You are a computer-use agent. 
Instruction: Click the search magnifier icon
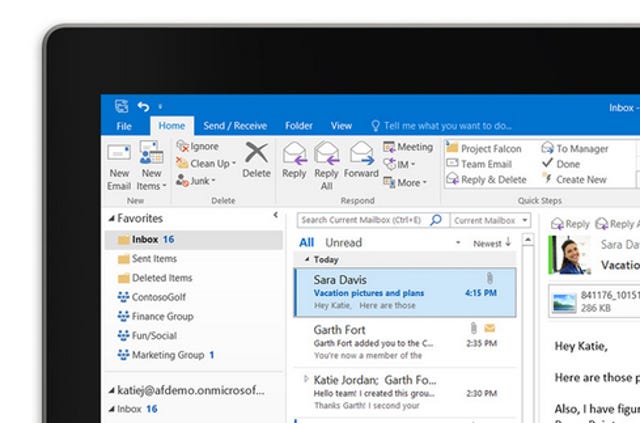pyautogui.click(x=436, y=220)
